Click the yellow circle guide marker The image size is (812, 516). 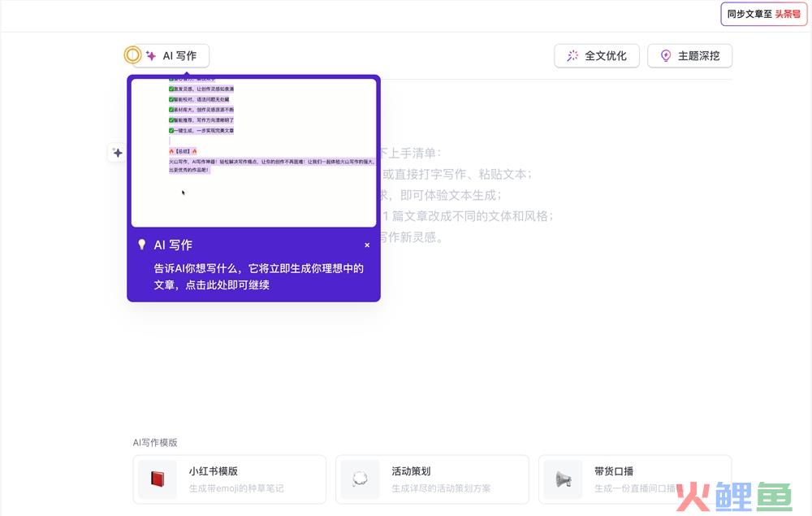[132, 55]
